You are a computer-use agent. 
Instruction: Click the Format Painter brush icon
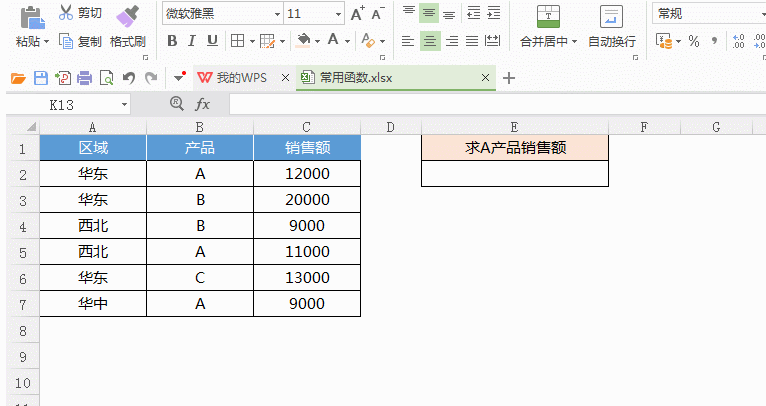[127, 16]
